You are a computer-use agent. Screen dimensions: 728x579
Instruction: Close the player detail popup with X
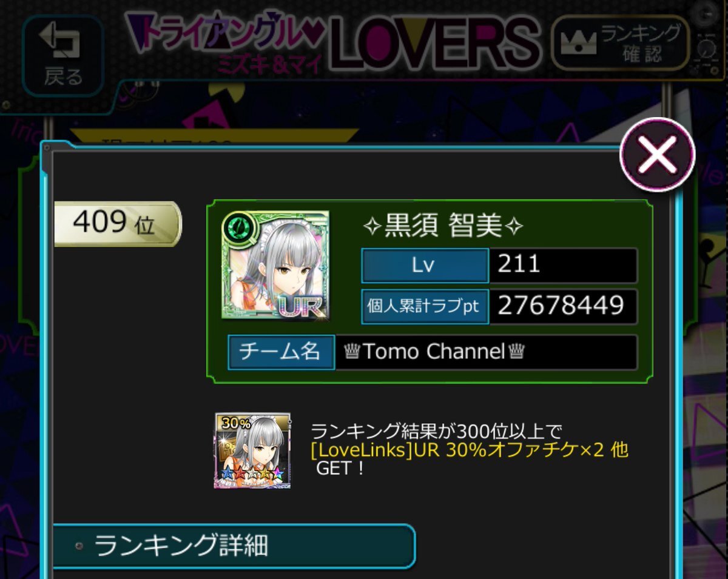pyautogui.click(x=657, y=155)
